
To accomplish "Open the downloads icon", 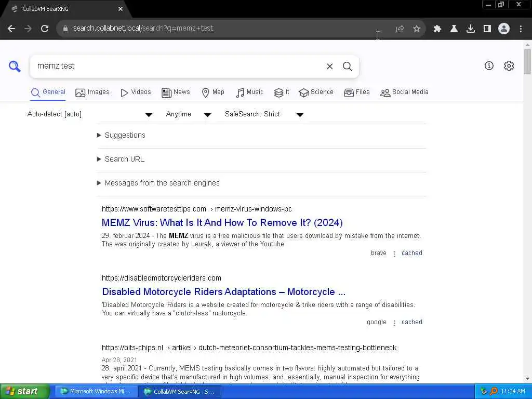I will (x=470, y=29).
